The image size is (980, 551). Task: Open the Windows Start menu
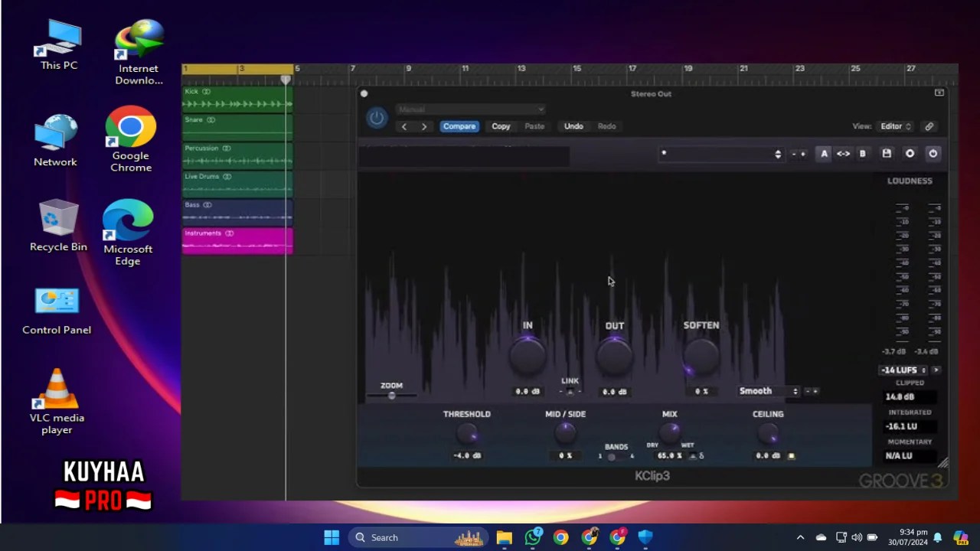(332, 537)
